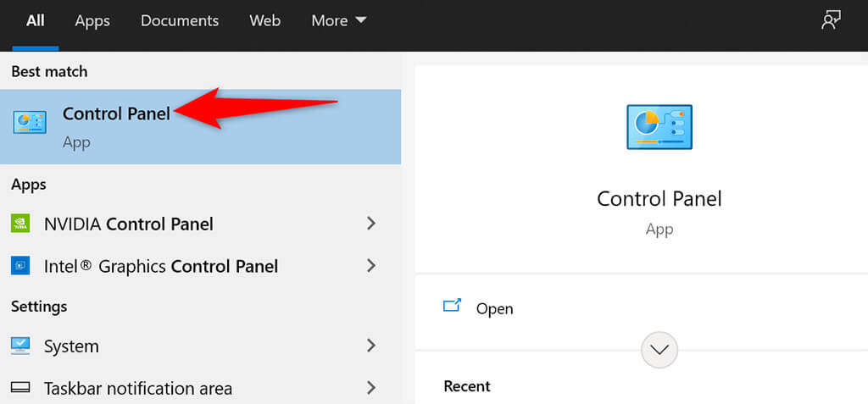868x404 pixels.
Task: Switch to the Documents search tab
Action: pos(179,20)
